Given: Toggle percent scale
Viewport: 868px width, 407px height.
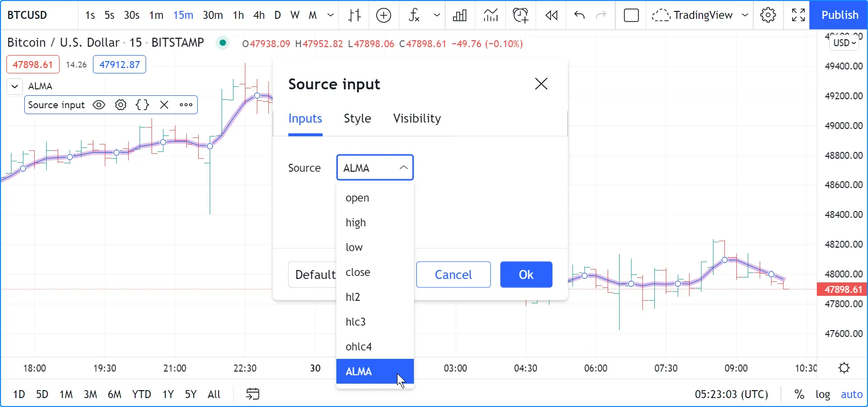Looking at the screenshot, I should tap(799, 395).
